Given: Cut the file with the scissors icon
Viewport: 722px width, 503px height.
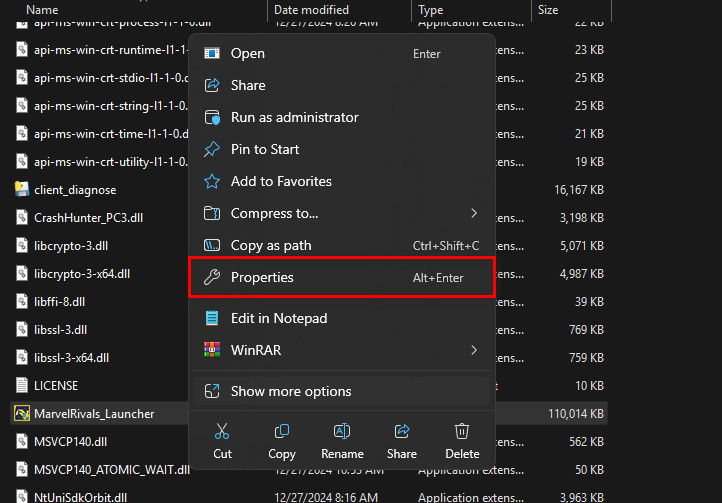Looking at the screenshot, I should coord(222,432).
